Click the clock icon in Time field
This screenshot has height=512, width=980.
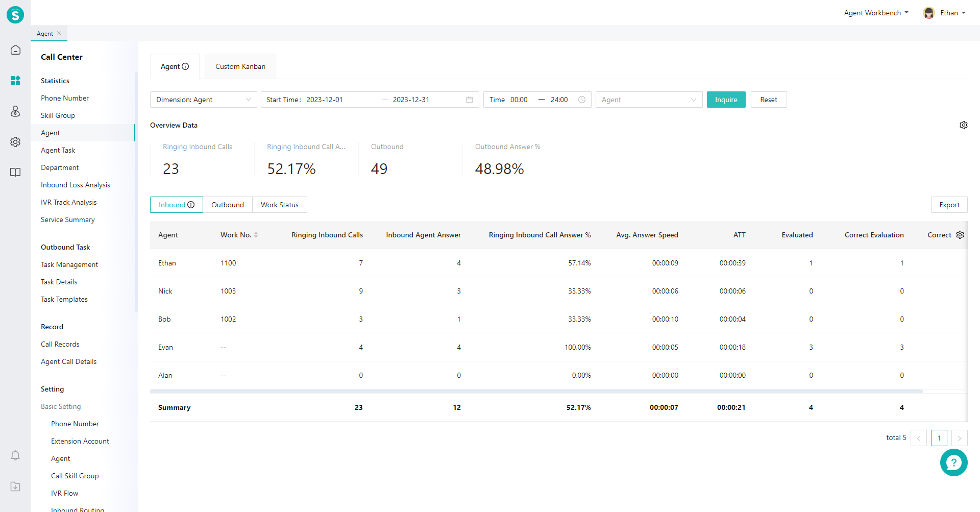pyautogui.click(x=582, y=100)
